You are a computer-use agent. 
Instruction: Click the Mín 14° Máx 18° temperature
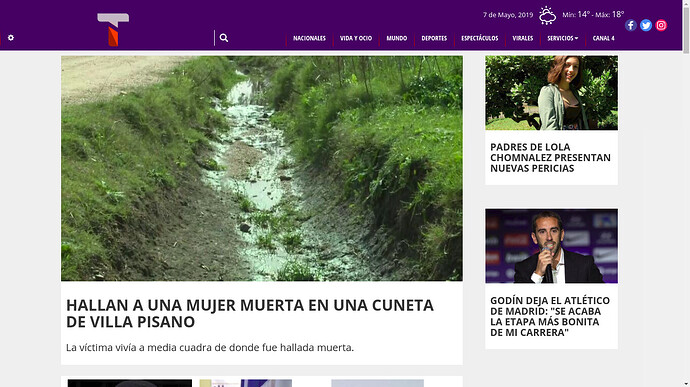tap(593, 15)
